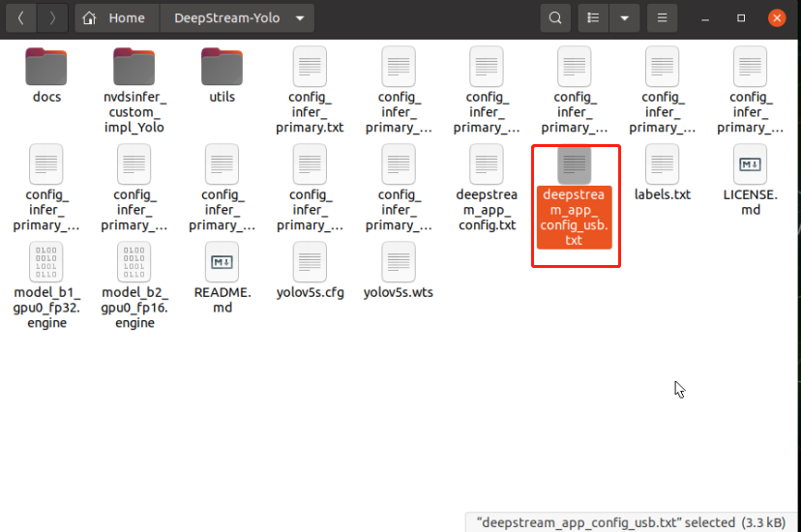
Task: Toggle the list view icon
Action: coord(594,17)
